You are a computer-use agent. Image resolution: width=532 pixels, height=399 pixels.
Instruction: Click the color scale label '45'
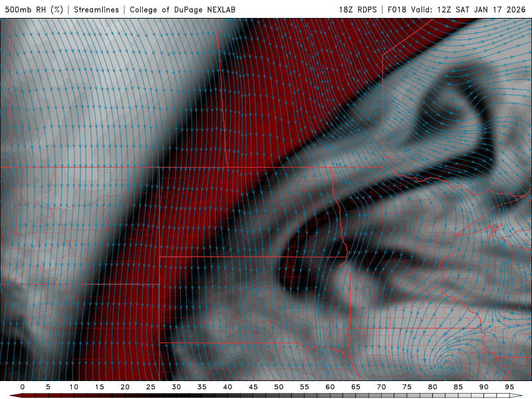point(253,387)
